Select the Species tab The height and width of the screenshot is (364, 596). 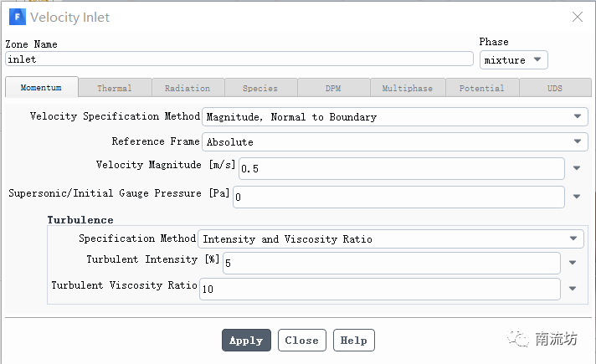pyautogui.click(x=260, y=88)
